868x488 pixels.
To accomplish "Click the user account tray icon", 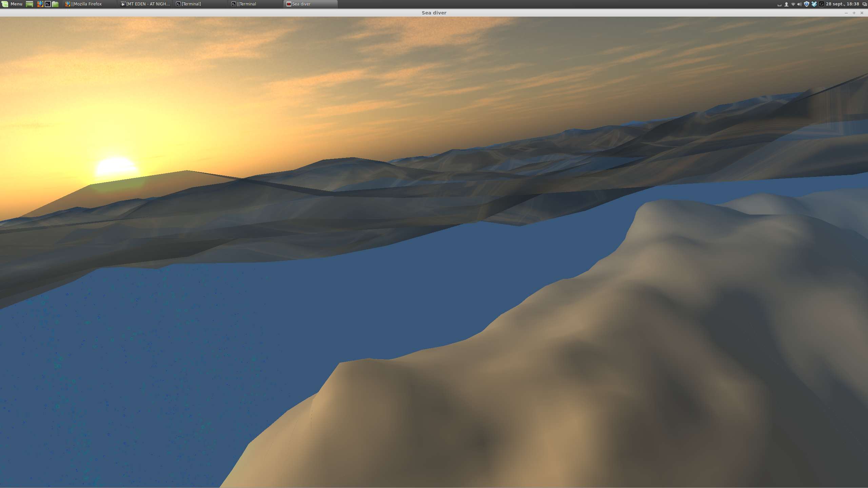I will [786, 4].
